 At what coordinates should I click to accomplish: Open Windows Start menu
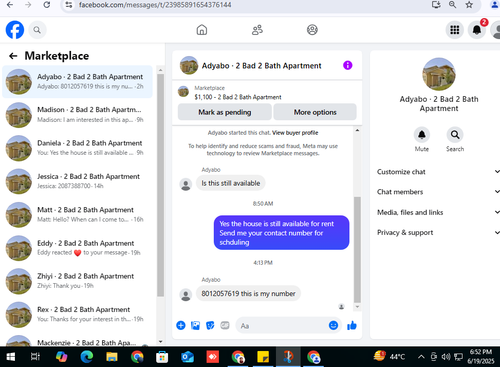(11, 357)
